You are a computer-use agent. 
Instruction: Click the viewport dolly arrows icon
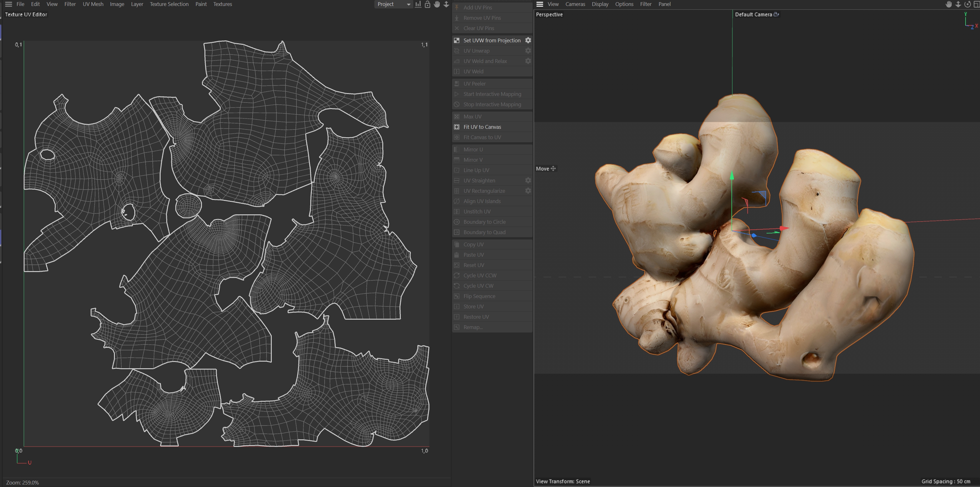pyautogui.click(x=958, y=4)
